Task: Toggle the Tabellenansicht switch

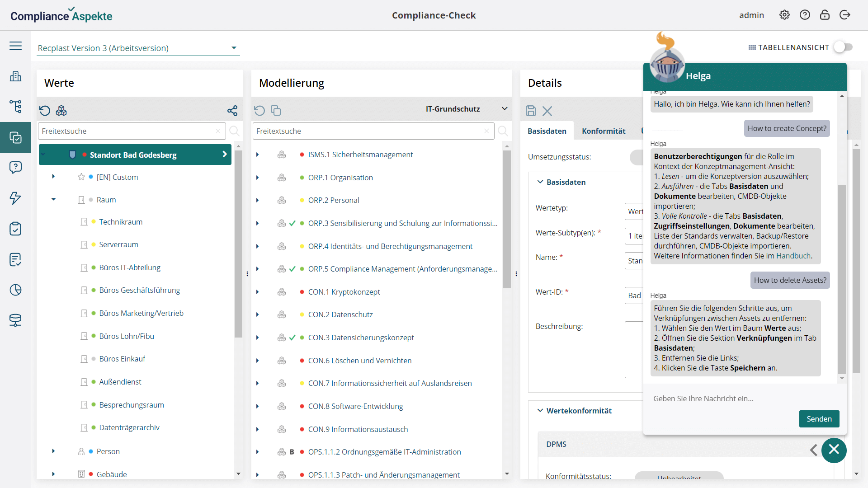Action: point(842,47)
